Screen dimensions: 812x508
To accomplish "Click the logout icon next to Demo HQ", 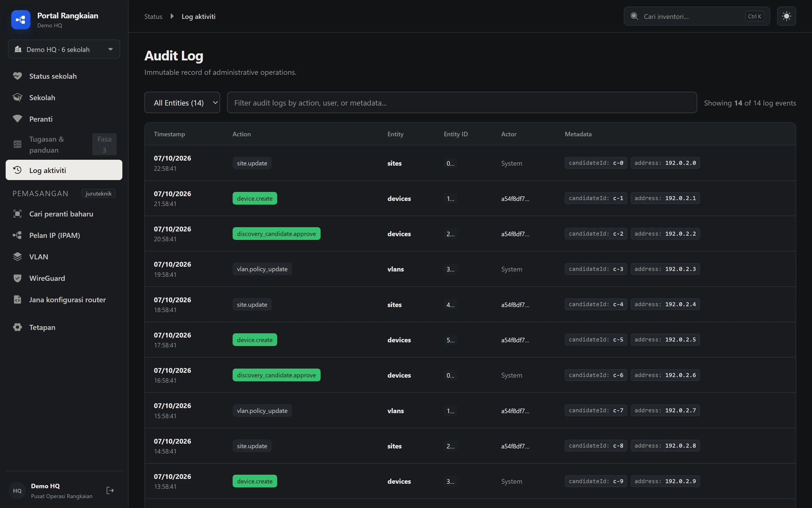I will [x=110, y=491].
